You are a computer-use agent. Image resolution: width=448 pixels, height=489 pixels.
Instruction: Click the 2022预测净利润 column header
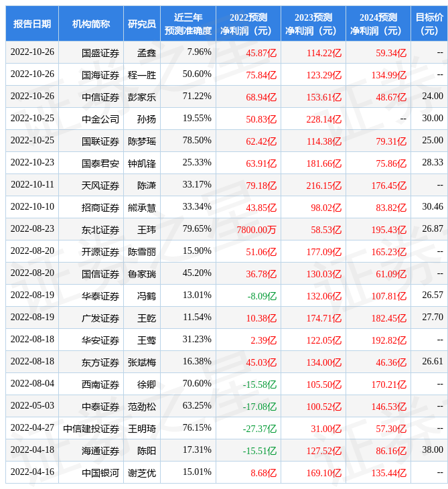click(248, 23)
